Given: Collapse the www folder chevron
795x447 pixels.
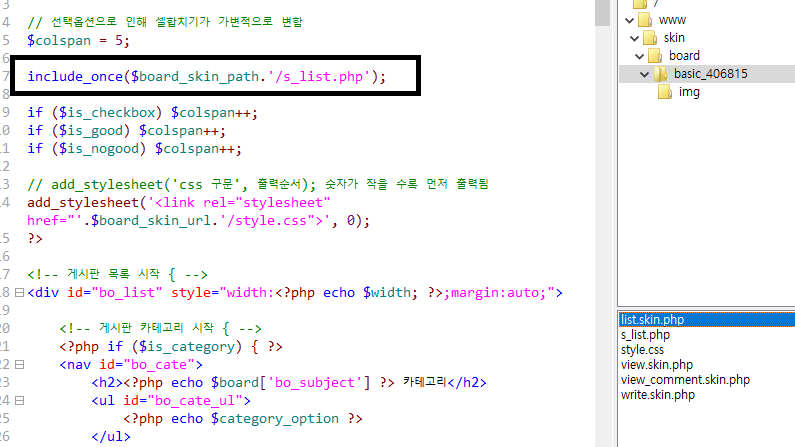Looking at the screenshot, I should pos(629,20).
